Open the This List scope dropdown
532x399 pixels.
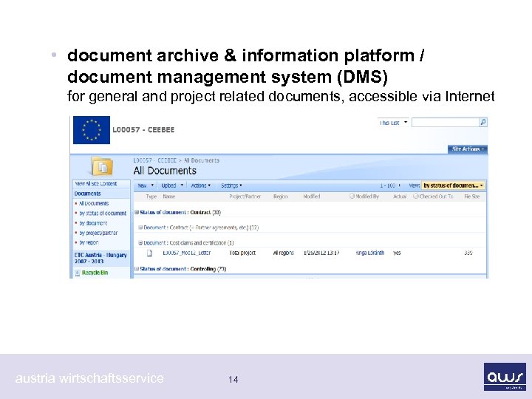tap(393, 123)
